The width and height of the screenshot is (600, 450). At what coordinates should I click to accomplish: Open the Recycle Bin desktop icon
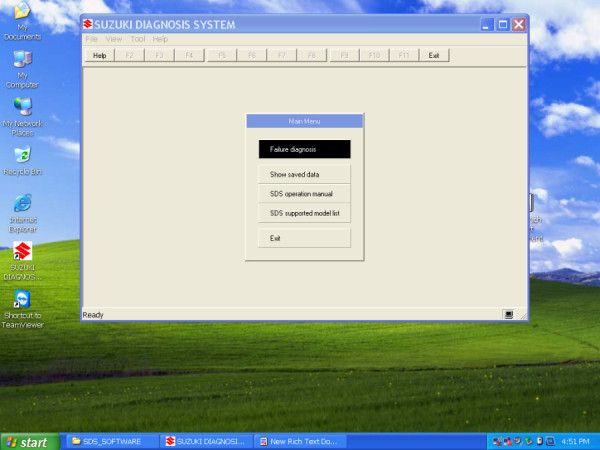[x=22, y=155]
